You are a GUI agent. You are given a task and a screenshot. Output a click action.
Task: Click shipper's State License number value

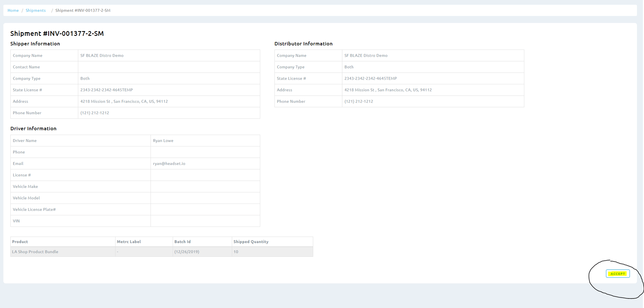(x=107, y=90)
